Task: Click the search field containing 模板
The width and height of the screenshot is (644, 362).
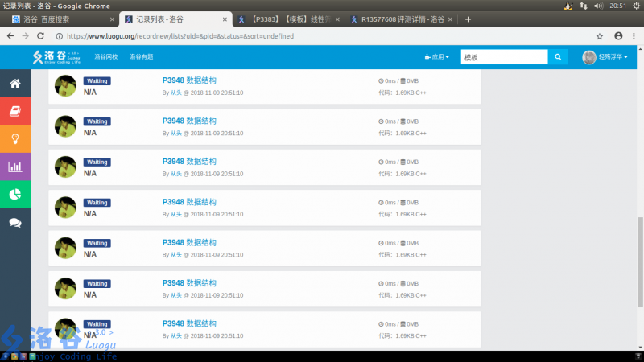Action: coord(504,57)
